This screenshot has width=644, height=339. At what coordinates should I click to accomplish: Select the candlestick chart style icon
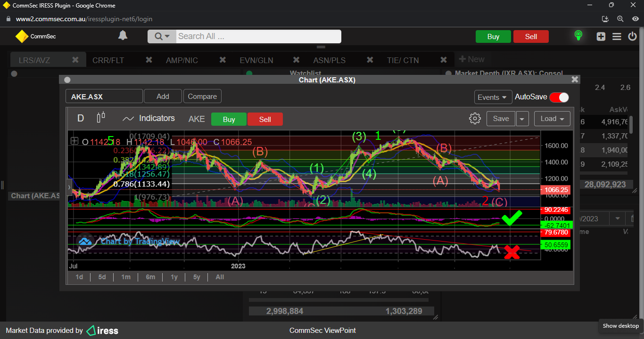pyautogui.click(x=100, y=118)
